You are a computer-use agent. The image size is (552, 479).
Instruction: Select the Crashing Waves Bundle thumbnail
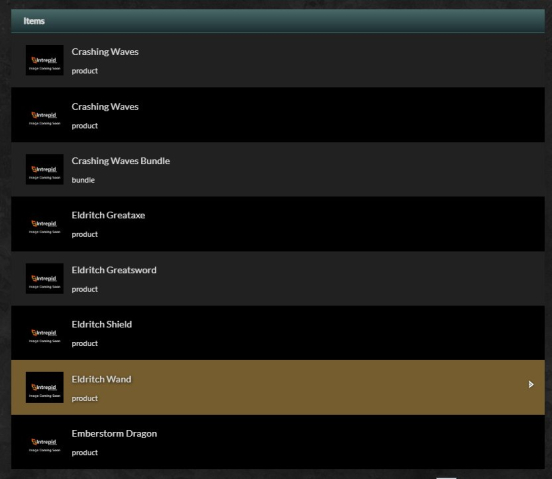pyautogui.click(x=45, y=169)
